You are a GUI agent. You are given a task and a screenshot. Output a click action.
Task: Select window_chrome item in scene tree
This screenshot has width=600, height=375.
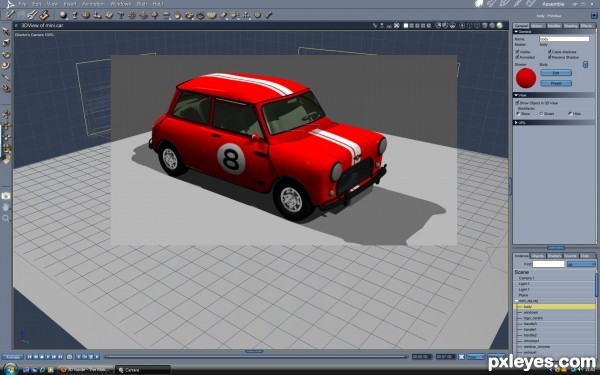coord(536,347)
